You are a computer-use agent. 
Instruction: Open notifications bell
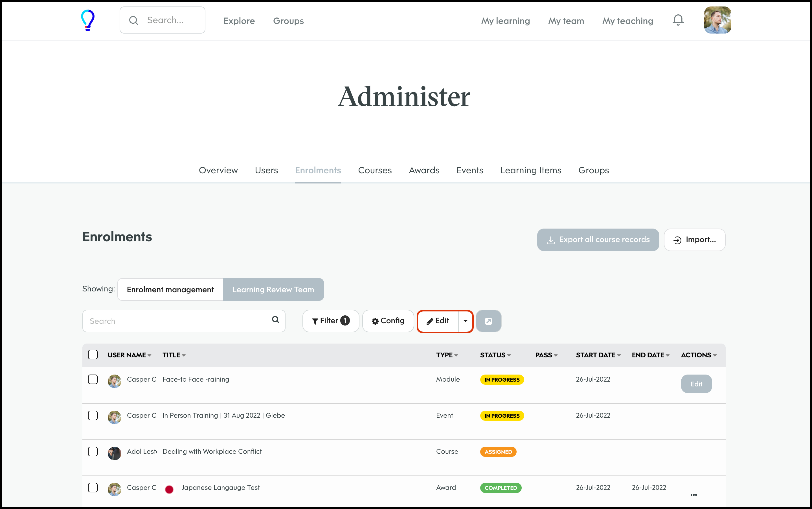point(678,20)
